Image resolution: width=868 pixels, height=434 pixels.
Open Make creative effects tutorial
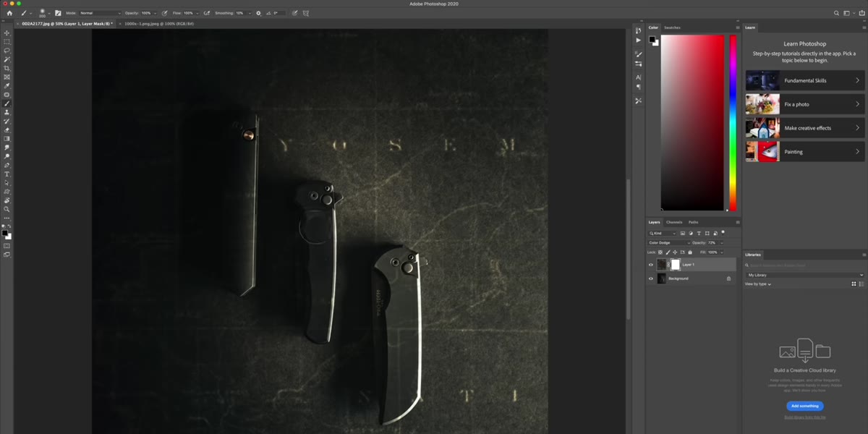click(x=805, y=128)
